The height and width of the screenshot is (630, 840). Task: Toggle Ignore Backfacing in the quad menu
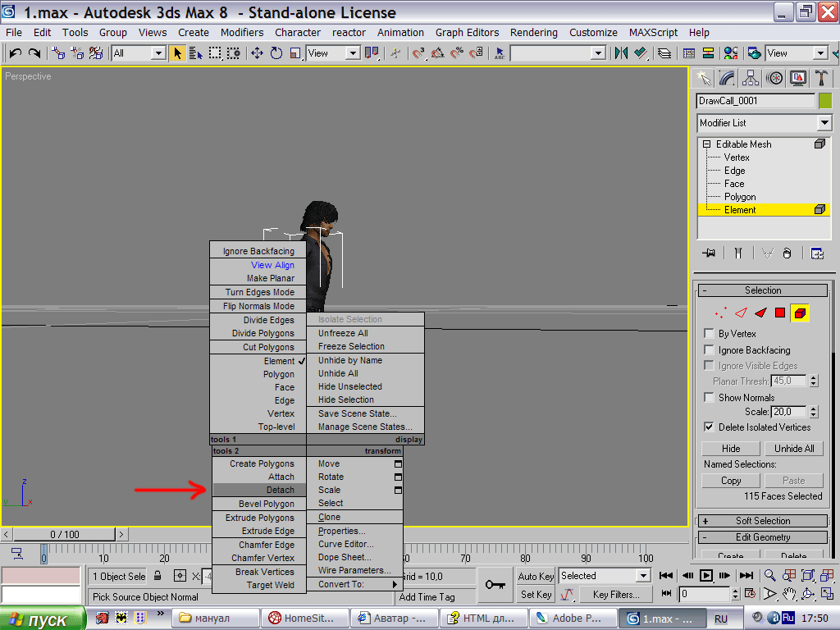(258, 251)
